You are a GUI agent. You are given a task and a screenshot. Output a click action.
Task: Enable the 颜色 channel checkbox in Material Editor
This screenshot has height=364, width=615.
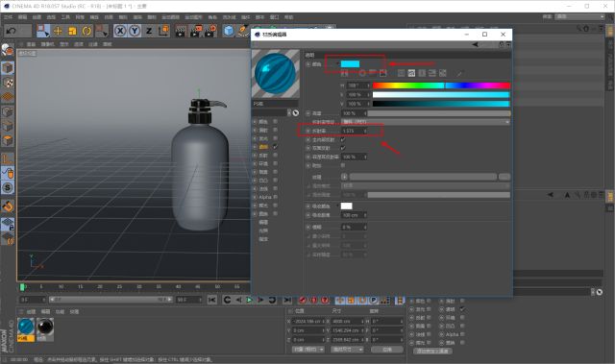click(x=276, y=121)
